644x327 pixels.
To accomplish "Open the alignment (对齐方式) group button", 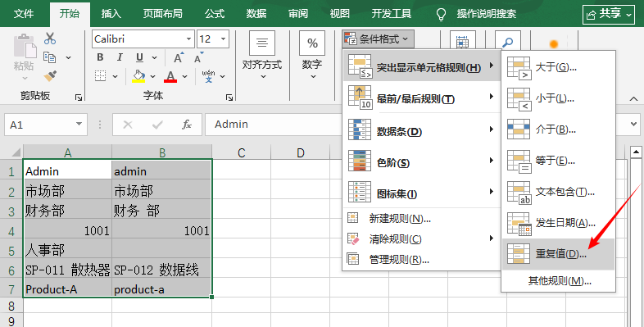I will tap(261, 56).
